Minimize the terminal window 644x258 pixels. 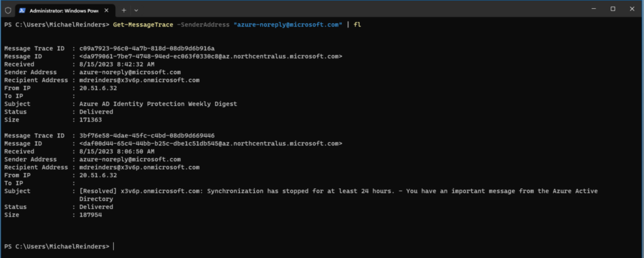point(594,9)
